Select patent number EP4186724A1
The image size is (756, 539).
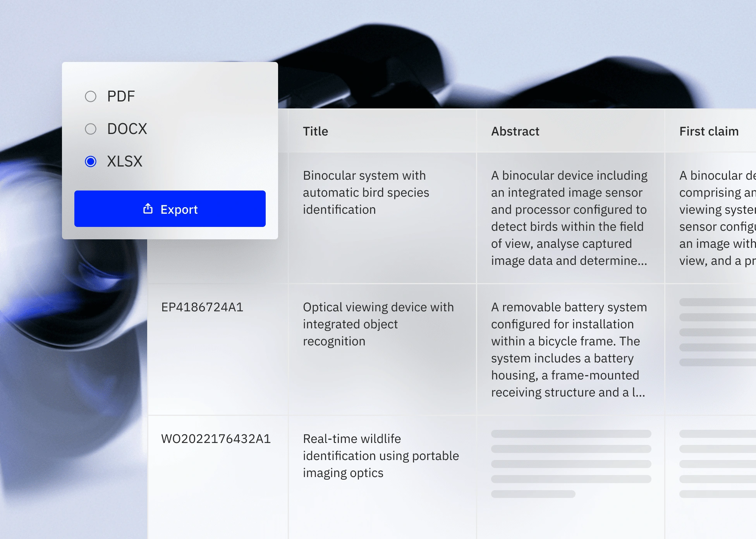click(202, 307)
